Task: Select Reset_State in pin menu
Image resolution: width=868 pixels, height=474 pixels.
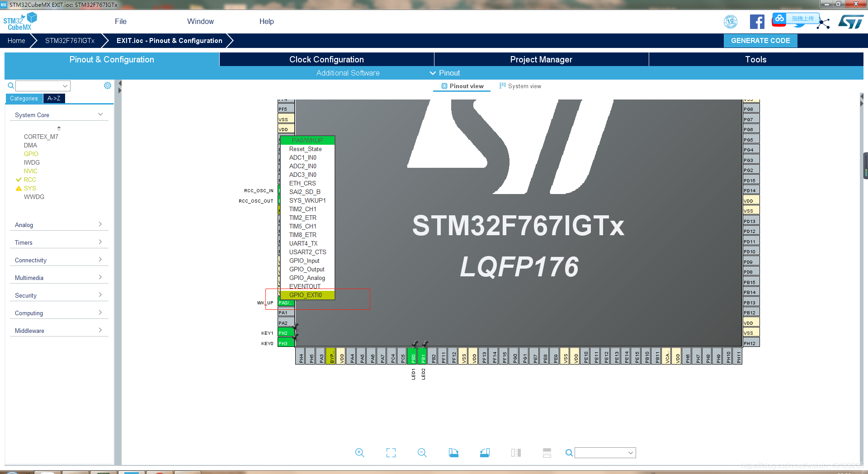Action: click(x=307, y=149)
